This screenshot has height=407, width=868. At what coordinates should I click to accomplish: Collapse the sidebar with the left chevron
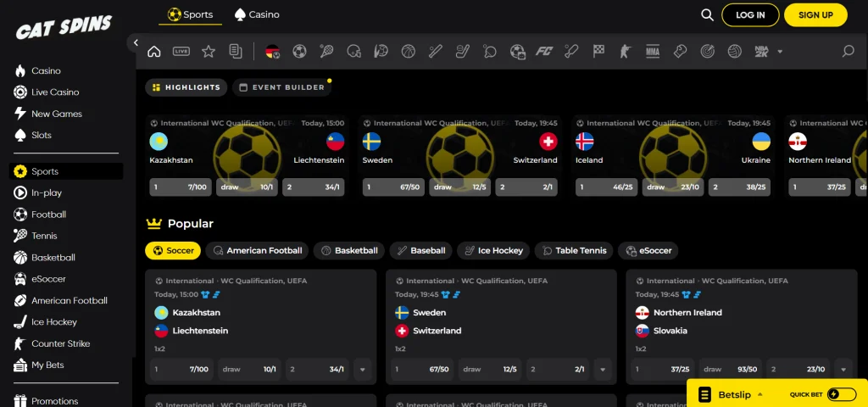click(136, 42)
